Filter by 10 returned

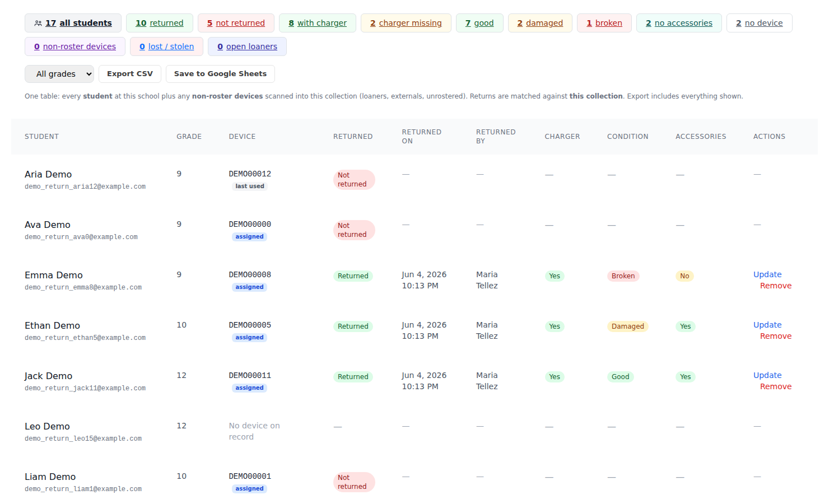click(x=160, y=23)
